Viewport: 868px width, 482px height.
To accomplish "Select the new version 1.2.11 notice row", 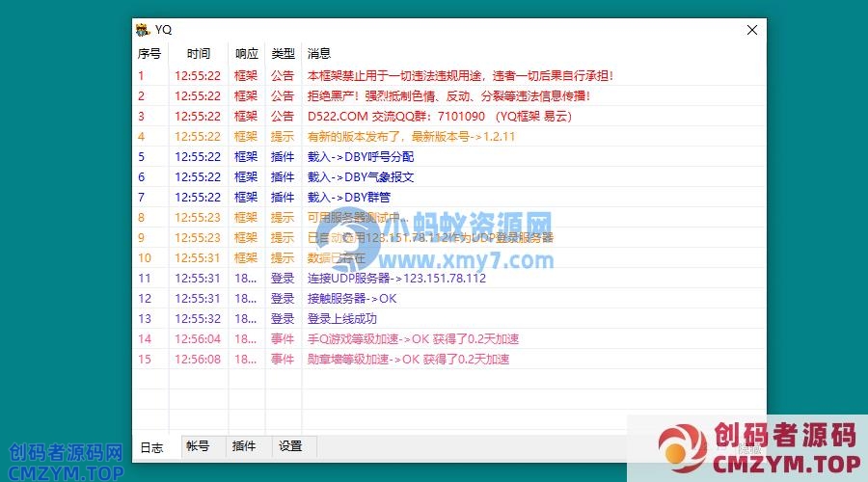I will (411, 137).
